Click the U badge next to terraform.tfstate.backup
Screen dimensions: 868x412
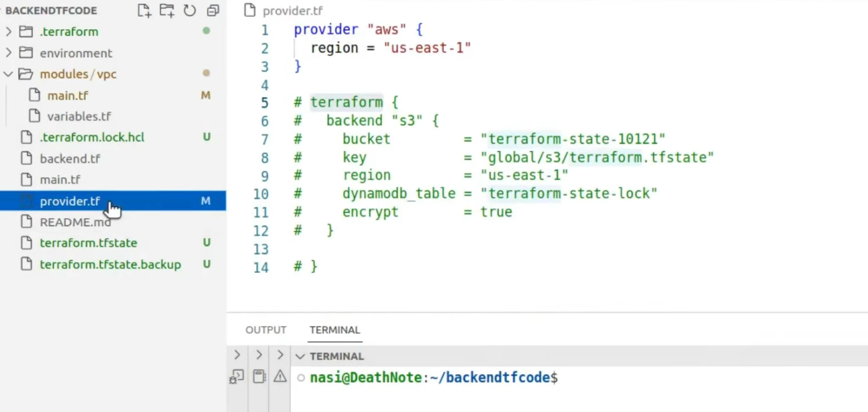click(x=206, y=264)
